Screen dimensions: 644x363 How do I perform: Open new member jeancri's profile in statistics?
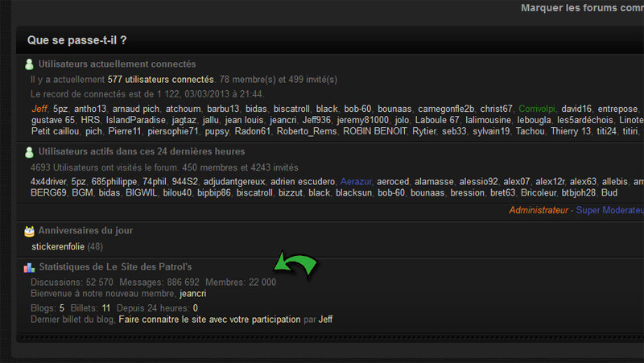point(192,294)
